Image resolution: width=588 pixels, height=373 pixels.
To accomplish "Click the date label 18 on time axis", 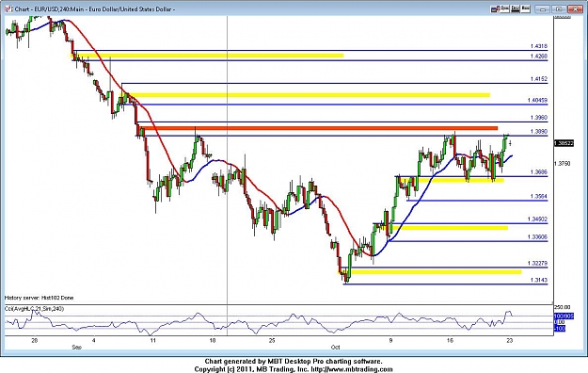I will pos(213,341).
